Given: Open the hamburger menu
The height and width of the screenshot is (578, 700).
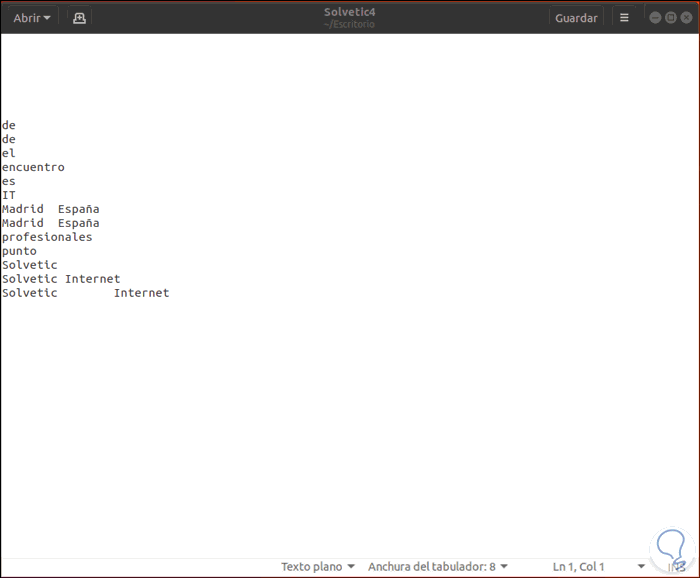Looking at the screenshot, I should [624, 18].
